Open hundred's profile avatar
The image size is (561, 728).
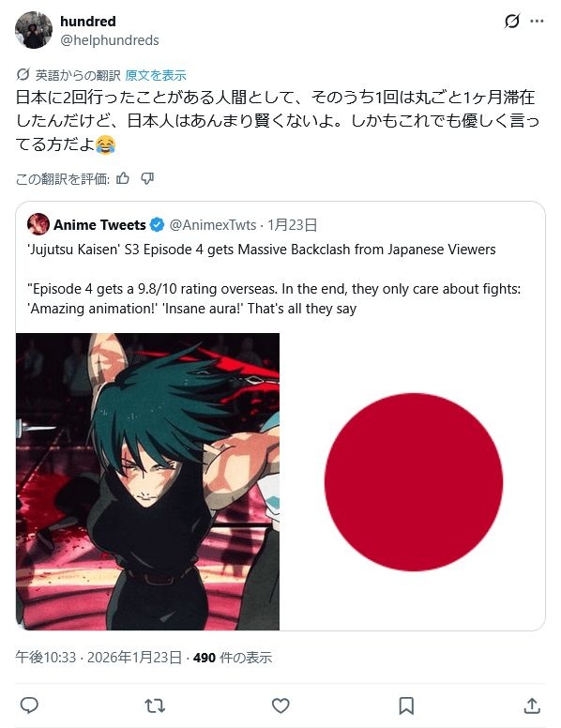(x=34, y=30)
